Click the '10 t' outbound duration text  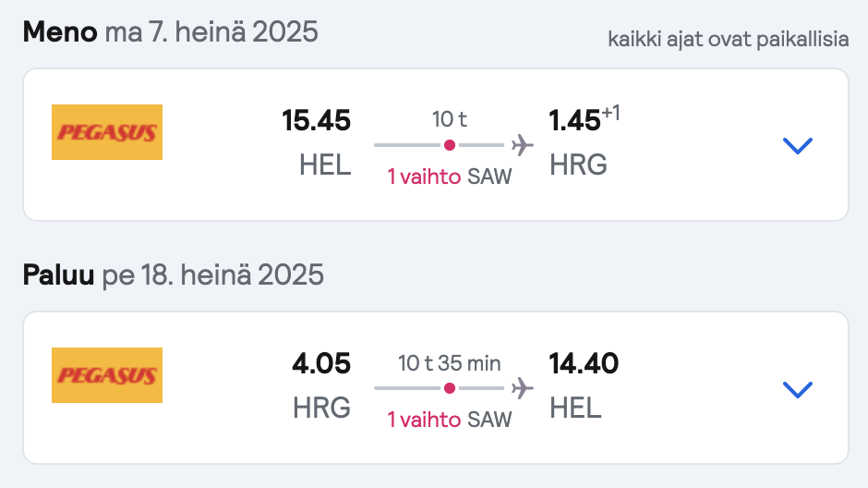point(450,119)
